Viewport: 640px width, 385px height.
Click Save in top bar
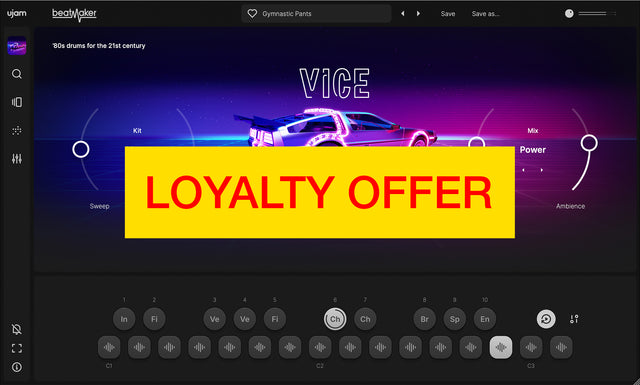pyautogui.click(x=448, y=13)
